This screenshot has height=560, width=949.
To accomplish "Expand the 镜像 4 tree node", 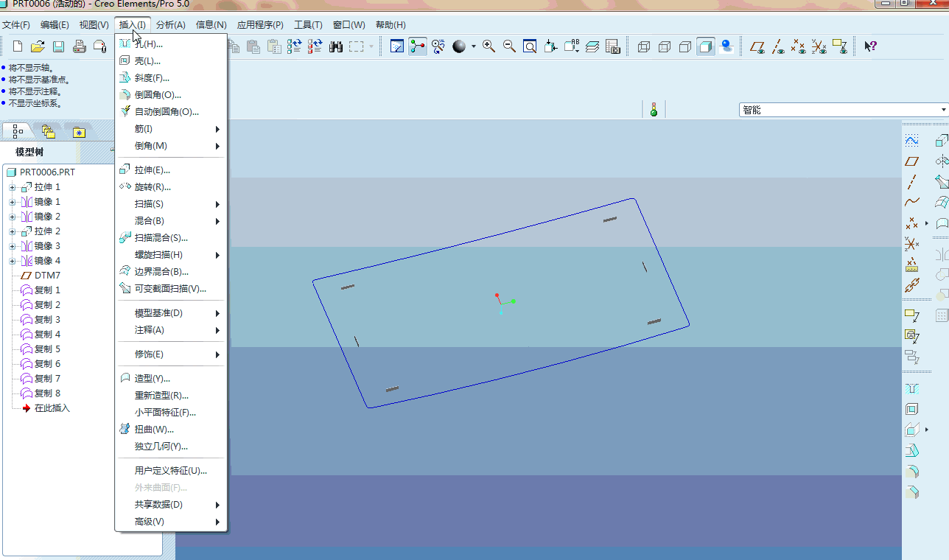I will (x=12, y=261).
